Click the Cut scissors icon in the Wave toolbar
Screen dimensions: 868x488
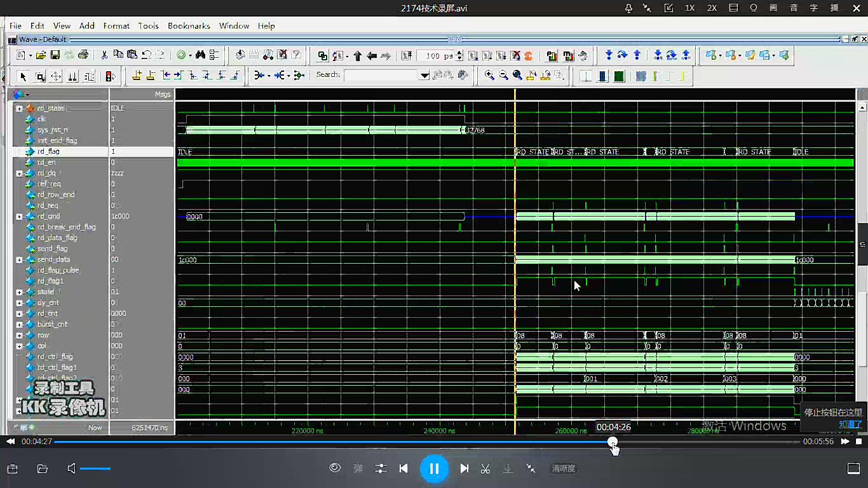click(x=105, y=55)
